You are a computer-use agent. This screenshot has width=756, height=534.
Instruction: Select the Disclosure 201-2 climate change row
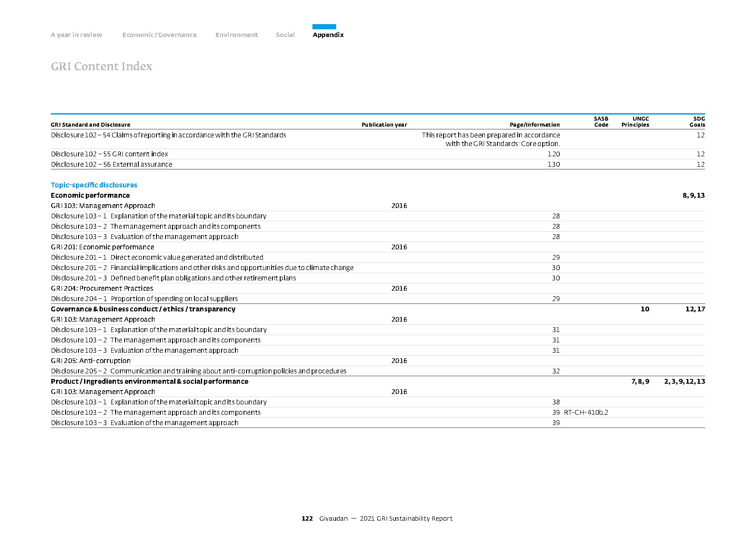point(378,268)
